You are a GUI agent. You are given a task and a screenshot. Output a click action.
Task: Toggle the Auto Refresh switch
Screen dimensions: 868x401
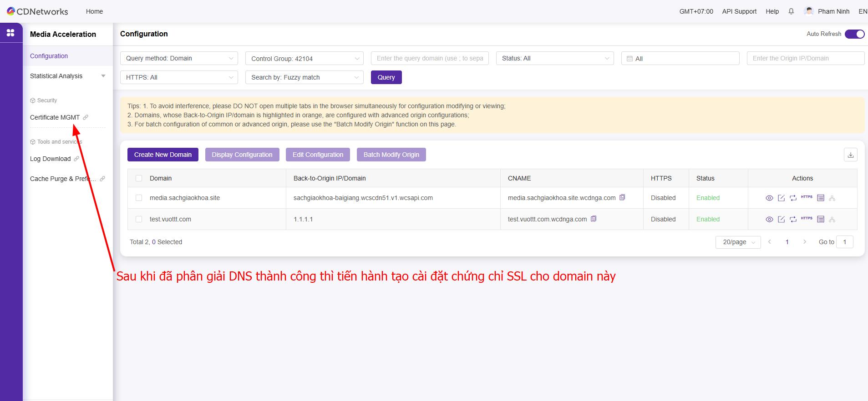[x=854, y=34]
